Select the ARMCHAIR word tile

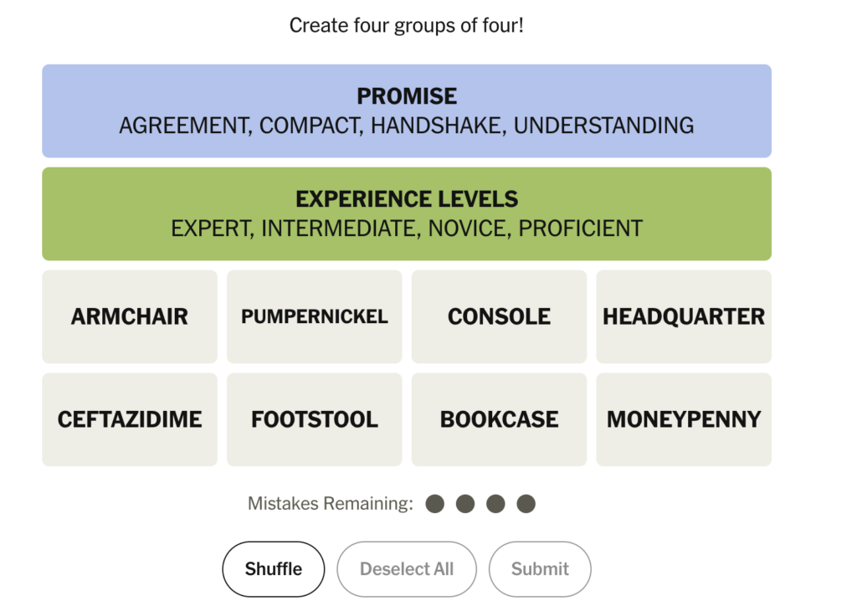click(130, 316)
